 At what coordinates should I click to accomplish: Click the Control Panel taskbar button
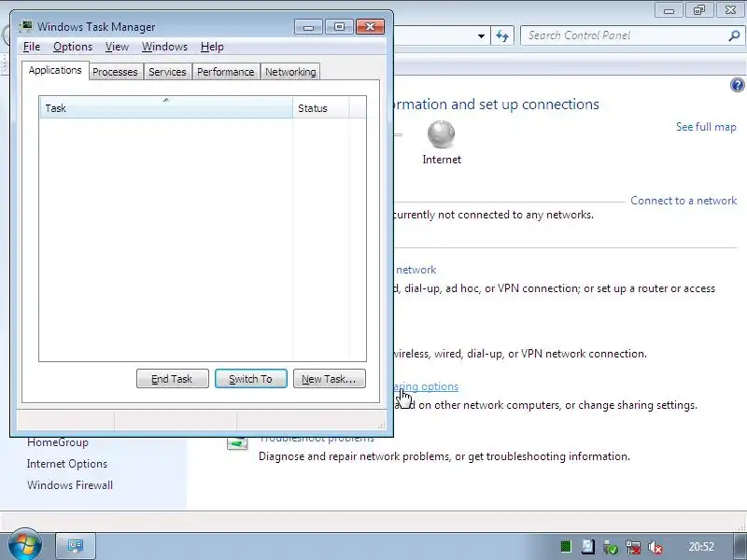coord(76,546)
